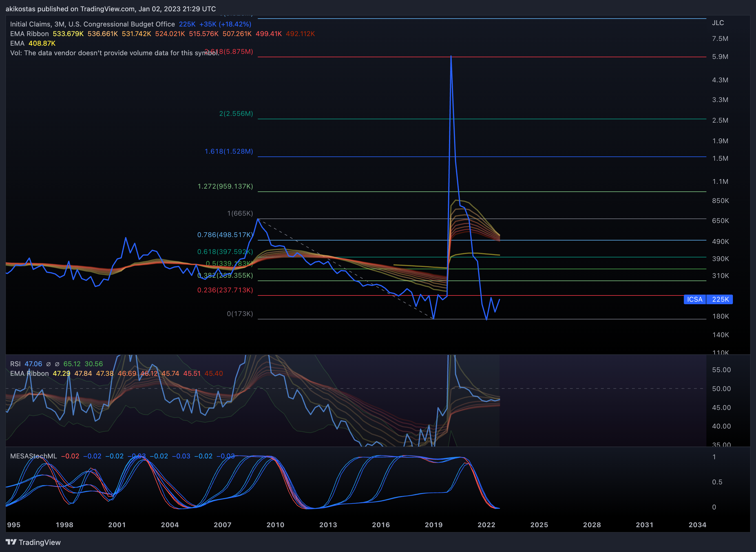Click the 0.236(237.713K) Fibonacci level label
The height and width of the screenshot is (552, 756).
[x=225, y=290]
